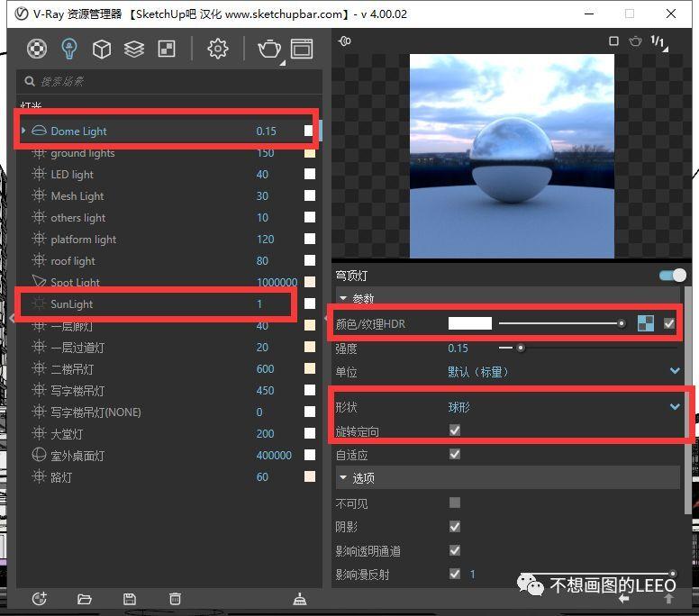
Task: Open the Geometry cube icon
Action: pos(102,49)
